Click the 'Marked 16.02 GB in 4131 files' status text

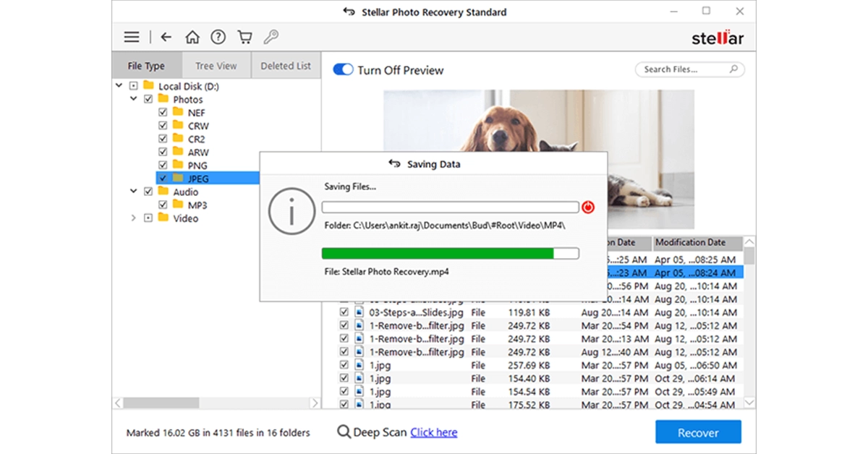tap(218, 432)
